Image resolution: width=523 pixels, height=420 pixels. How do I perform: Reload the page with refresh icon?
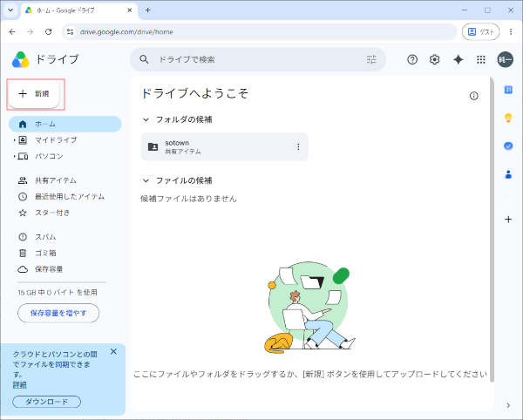pos(48,31)
